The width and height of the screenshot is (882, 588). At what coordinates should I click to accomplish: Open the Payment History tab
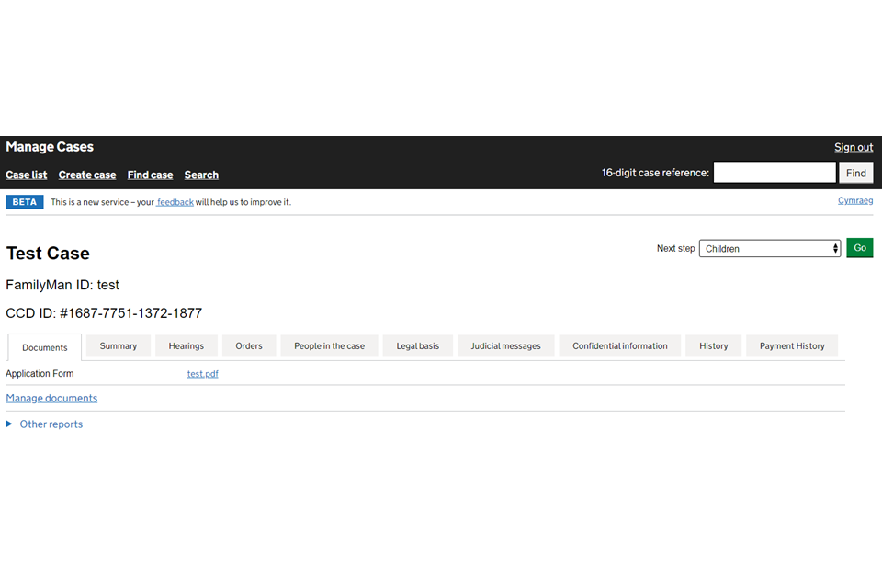pos(792,346)
